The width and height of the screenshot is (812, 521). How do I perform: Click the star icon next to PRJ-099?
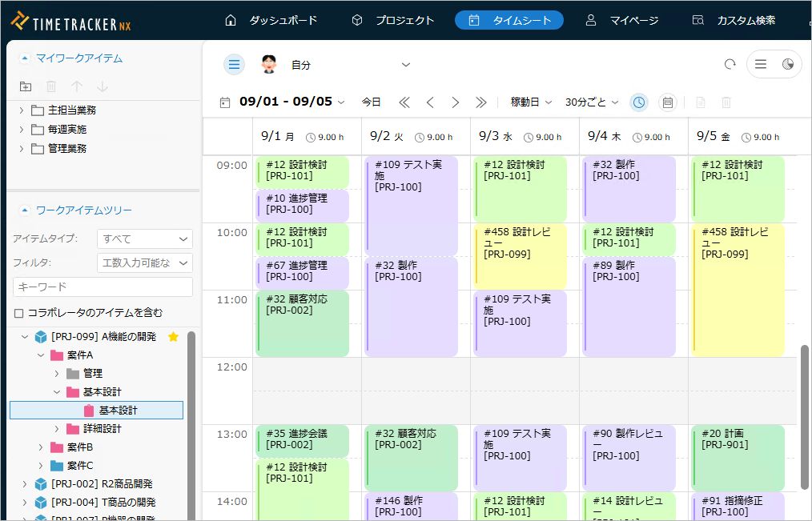point(173,337)
